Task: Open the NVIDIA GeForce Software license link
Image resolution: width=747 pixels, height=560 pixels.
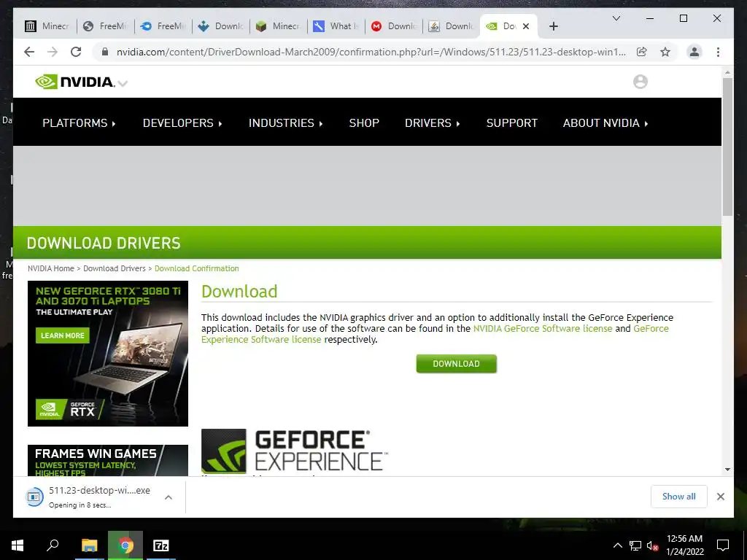Action: coord(543,329)
